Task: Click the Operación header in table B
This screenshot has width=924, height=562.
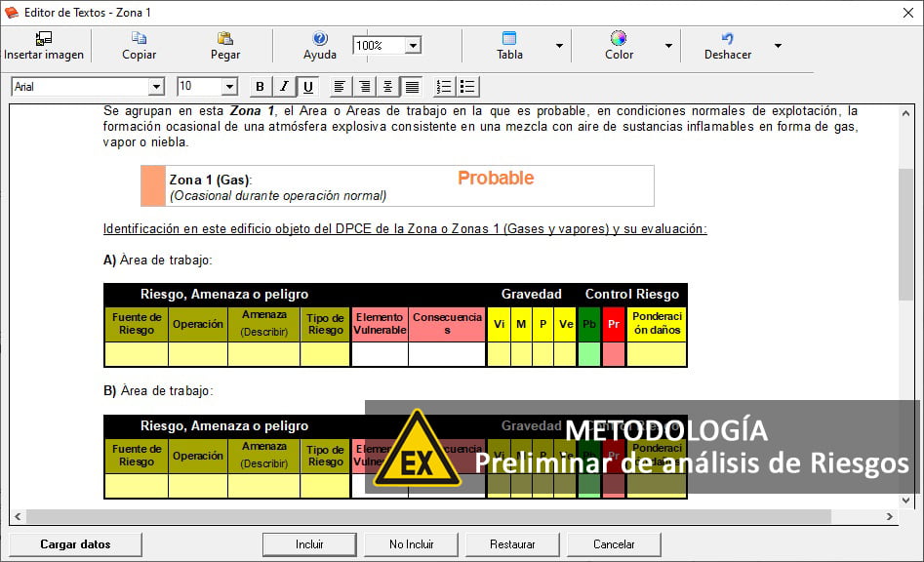Action: click(198, 456)
